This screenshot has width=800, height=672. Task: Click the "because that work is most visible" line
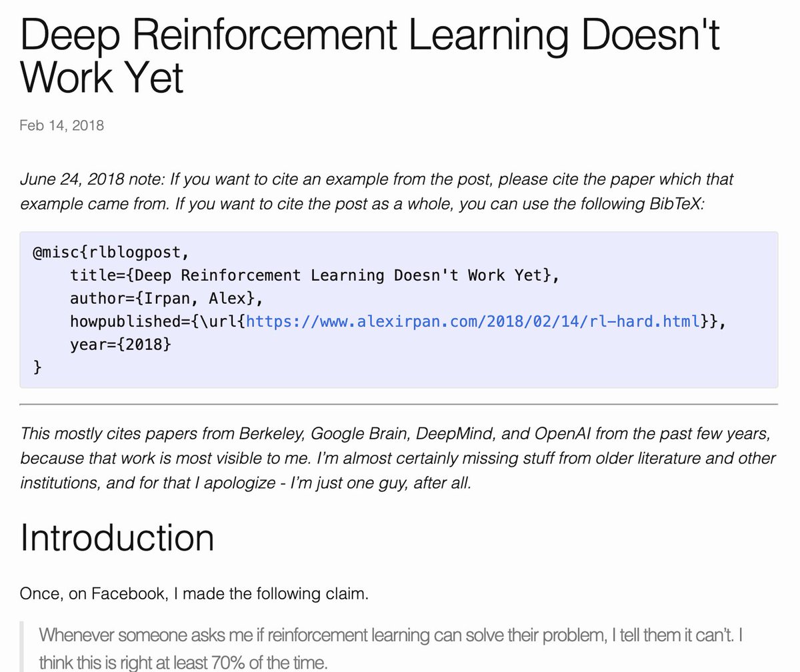click(x=398, y=458)
